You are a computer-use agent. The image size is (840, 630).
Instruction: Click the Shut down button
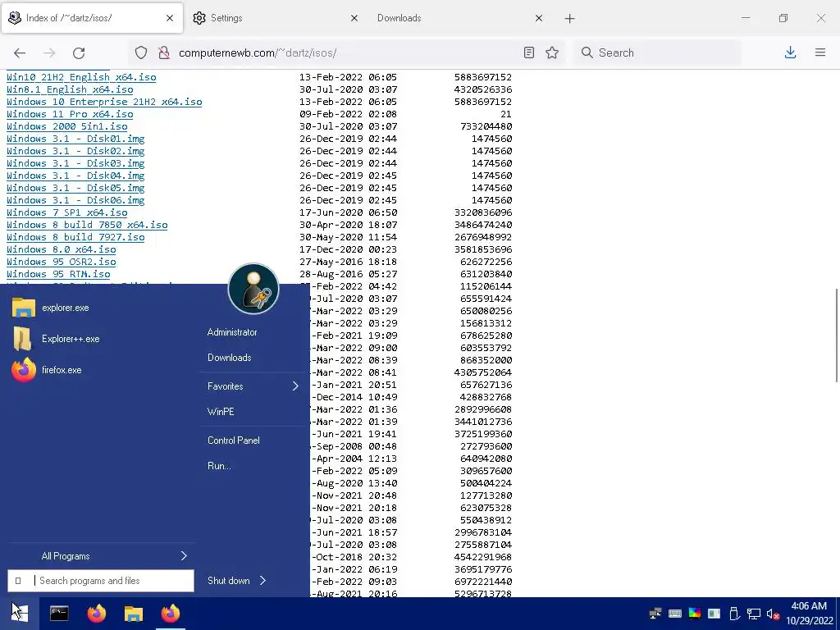tap(228, 581)
